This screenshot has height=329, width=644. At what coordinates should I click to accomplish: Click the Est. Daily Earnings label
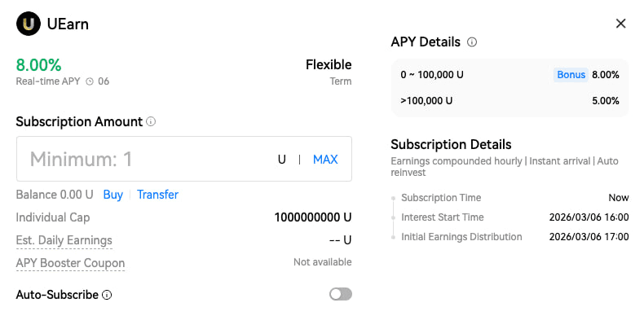point(64,240)
